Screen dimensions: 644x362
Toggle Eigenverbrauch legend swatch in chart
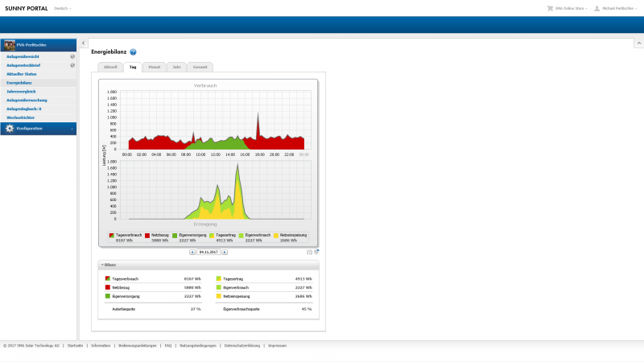coord(241,236)
